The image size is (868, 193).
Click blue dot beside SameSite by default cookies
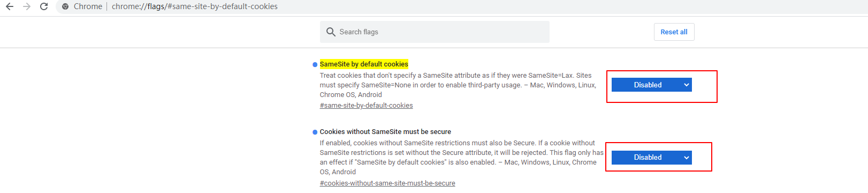[315, 64]
